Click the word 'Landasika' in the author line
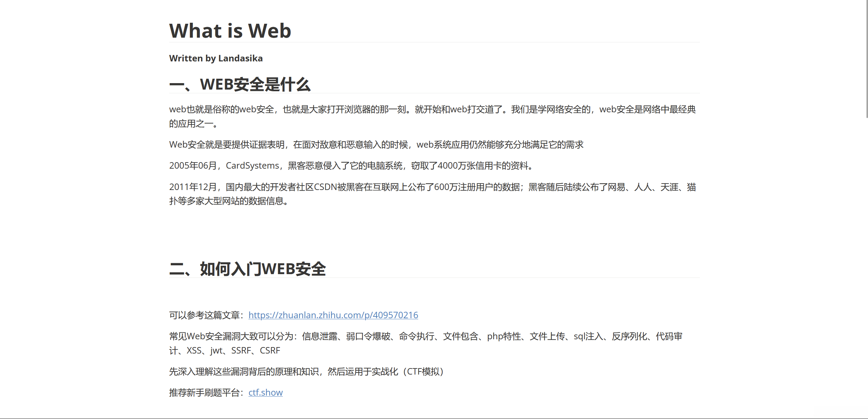The width and height of the screenshot is (868, 419). 240,58
